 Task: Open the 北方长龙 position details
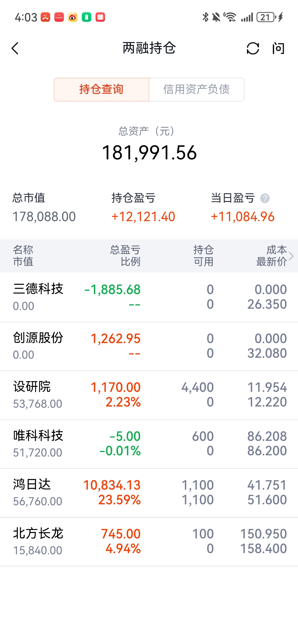tap(149, 542)
